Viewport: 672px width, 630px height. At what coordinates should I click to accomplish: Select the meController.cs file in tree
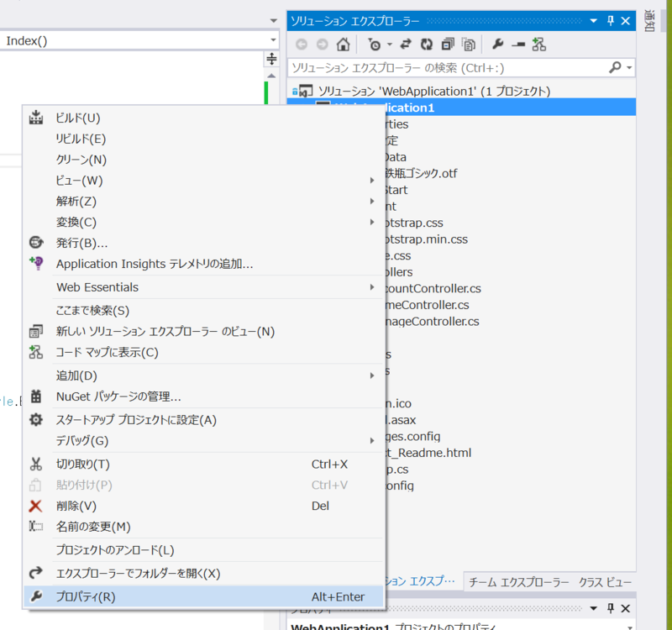click(x=427, y=305)
